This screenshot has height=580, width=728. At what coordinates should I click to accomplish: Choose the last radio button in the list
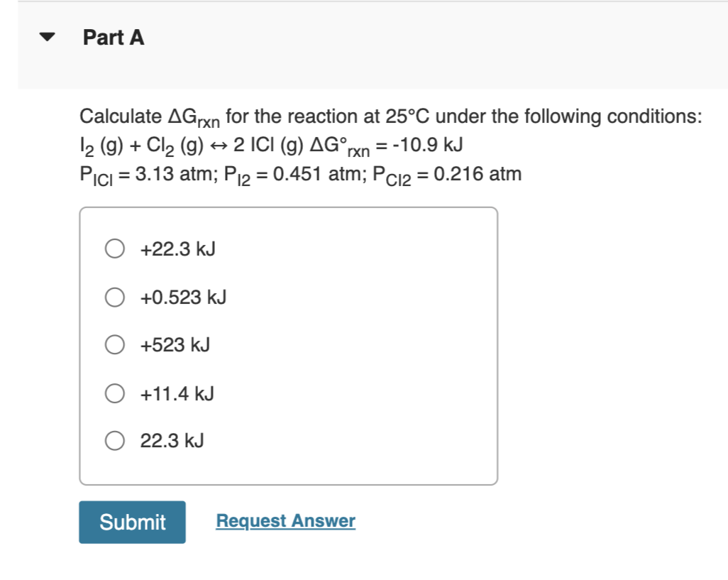click(x=114, y=440)
